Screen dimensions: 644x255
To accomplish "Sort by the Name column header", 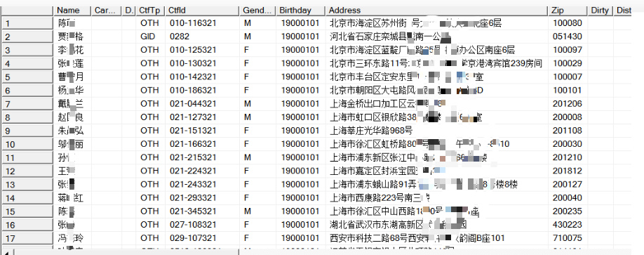I will pos(73,11).
